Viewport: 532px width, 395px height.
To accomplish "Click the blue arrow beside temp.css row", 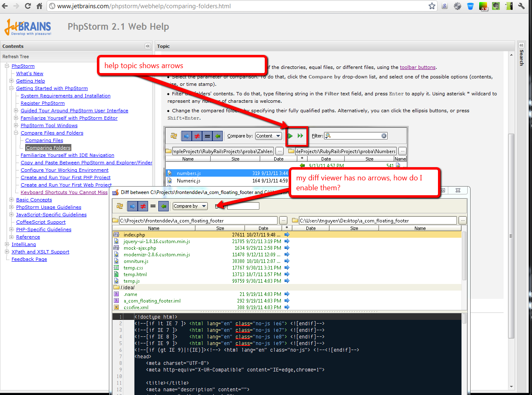I will (287, 267).
